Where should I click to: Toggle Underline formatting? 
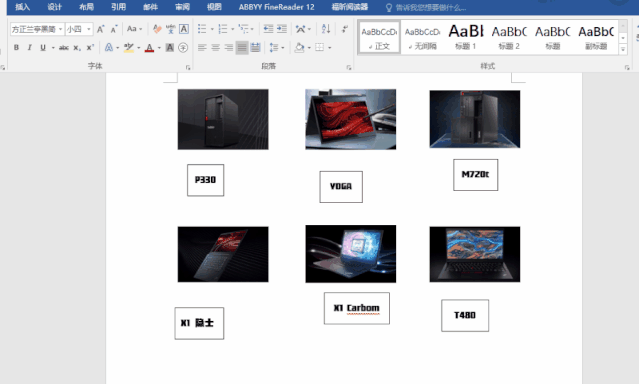43,47
